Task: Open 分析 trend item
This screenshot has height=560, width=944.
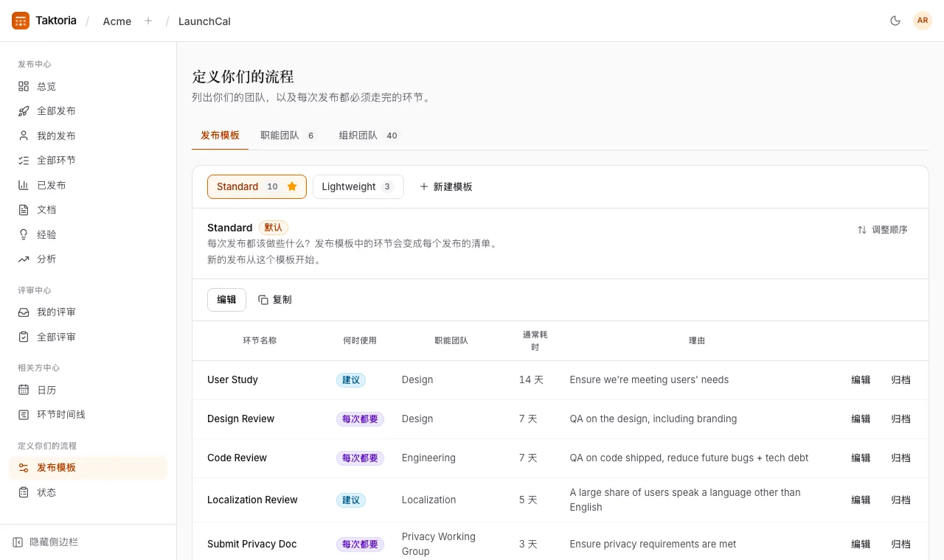Action: tap(88, 259)
